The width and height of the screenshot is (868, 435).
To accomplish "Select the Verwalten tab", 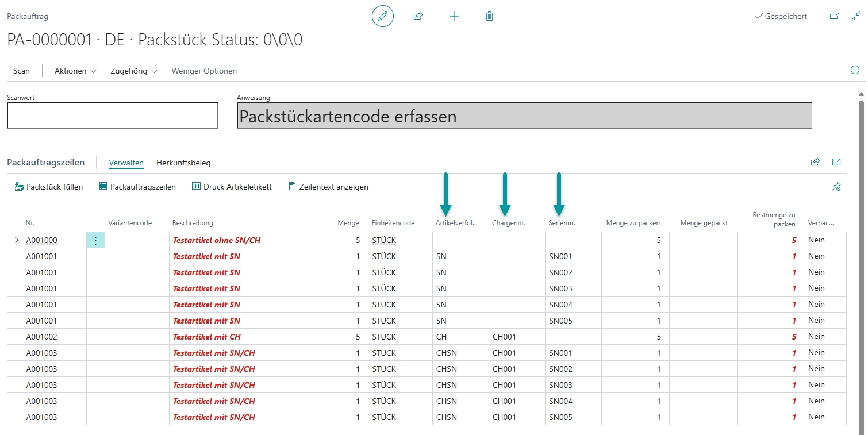I will tap(126, 163).
